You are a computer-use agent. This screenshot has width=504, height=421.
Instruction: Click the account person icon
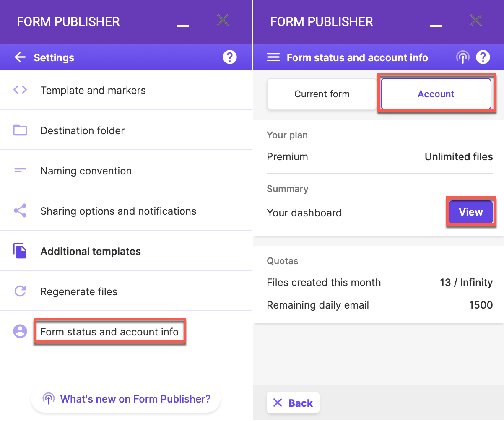20,331
